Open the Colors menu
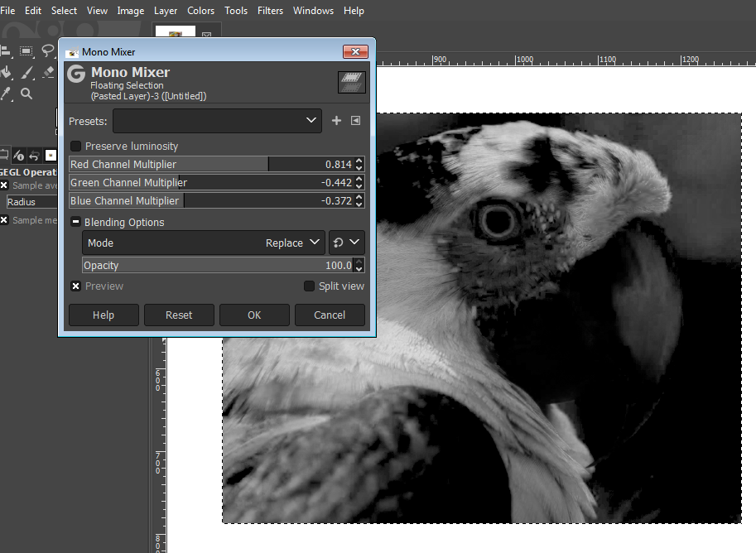The height and width of the screenshot is (553, 756). (x=200, y=11)
